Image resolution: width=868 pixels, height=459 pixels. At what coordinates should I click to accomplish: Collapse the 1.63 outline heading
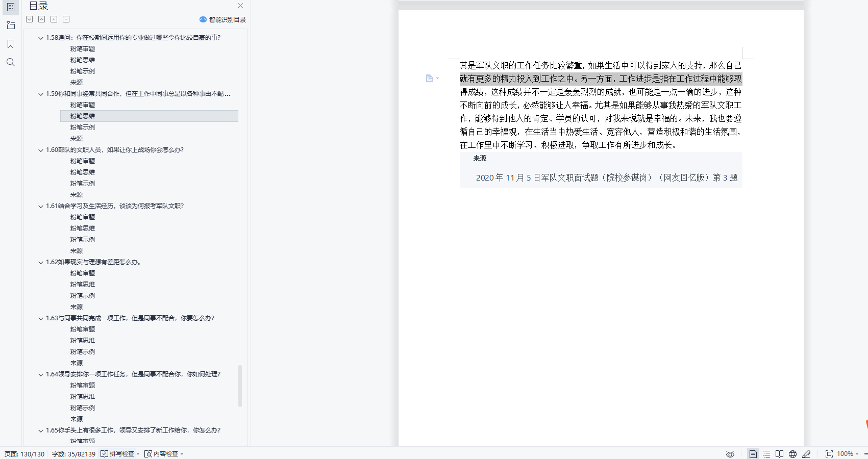[x=41, y=318]
